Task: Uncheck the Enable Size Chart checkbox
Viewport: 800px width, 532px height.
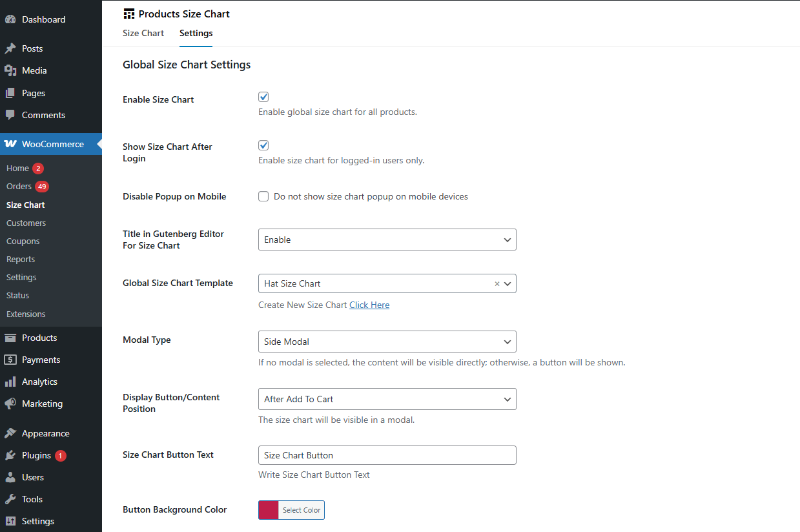Action: [x=263, y=97]
